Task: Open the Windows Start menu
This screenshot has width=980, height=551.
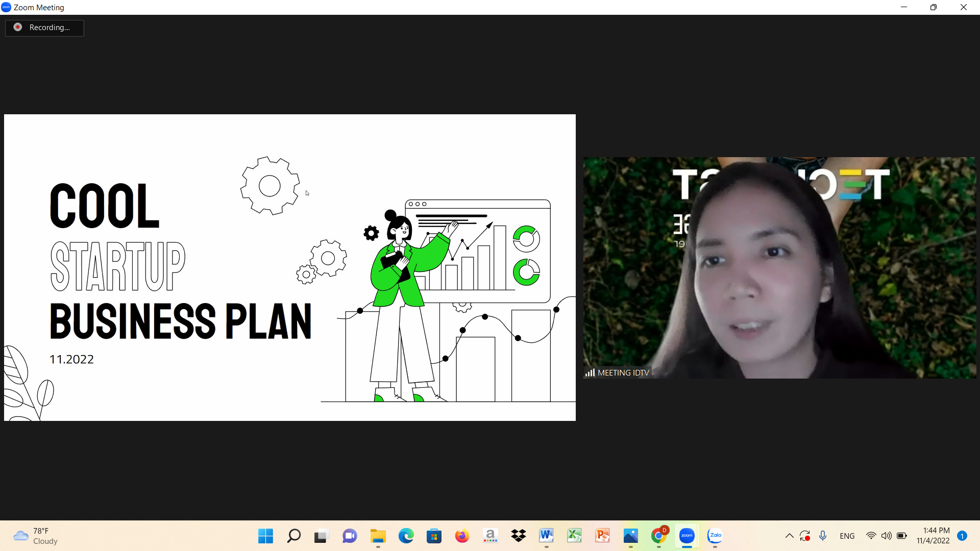Action: [265, 536]
